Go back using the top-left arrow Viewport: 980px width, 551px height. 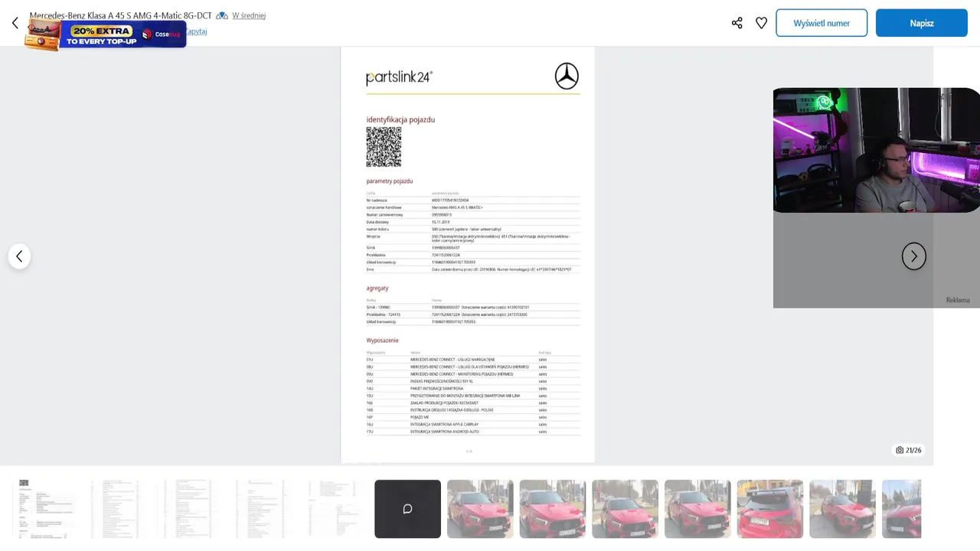(15, 23)
